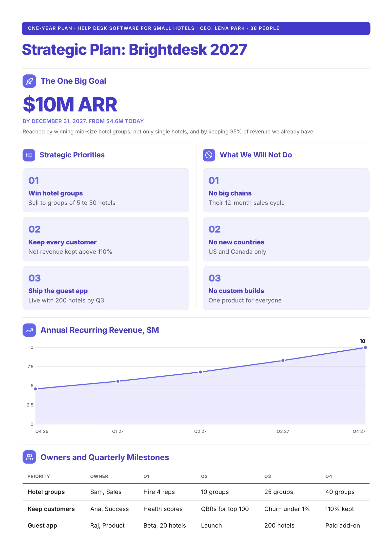Click the trend chart icon beside Annual Recurring Revenue

click(29, 330)
